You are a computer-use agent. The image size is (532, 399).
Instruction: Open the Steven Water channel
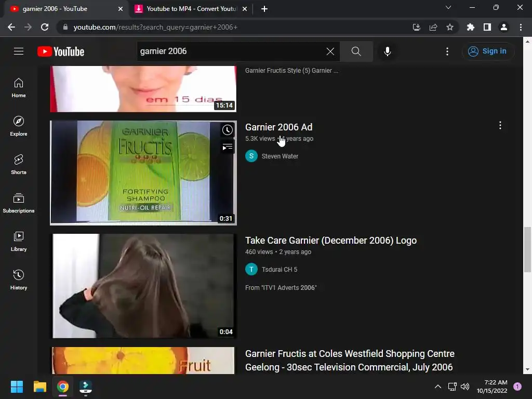click(x=280, y=156)
